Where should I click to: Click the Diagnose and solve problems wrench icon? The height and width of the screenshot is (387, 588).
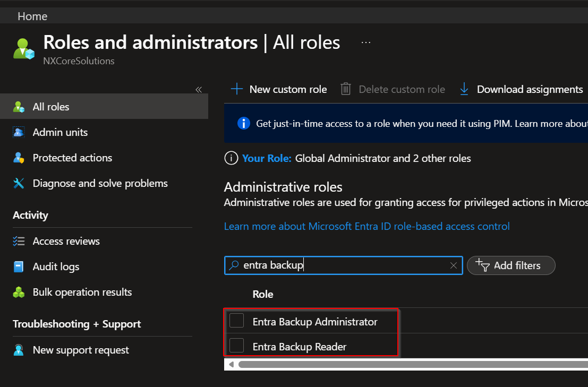click(x=19, y=183)
